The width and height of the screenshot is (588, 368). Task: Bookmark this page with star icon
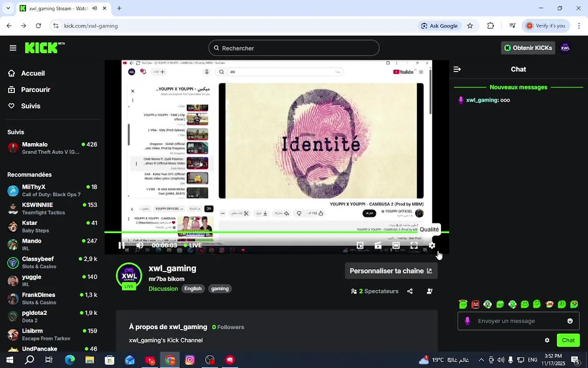[x=470, y=26]
